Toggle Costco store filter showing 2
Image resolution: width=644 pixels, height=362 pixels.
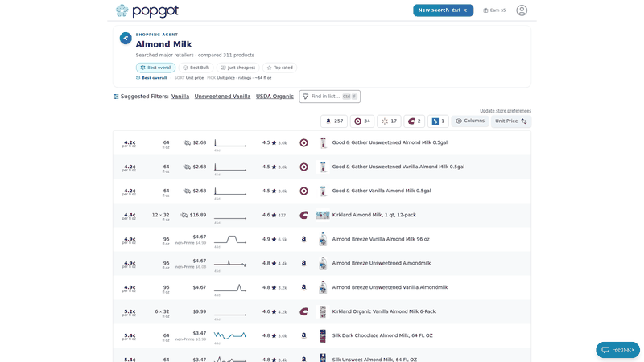click(x=415, y=121)
